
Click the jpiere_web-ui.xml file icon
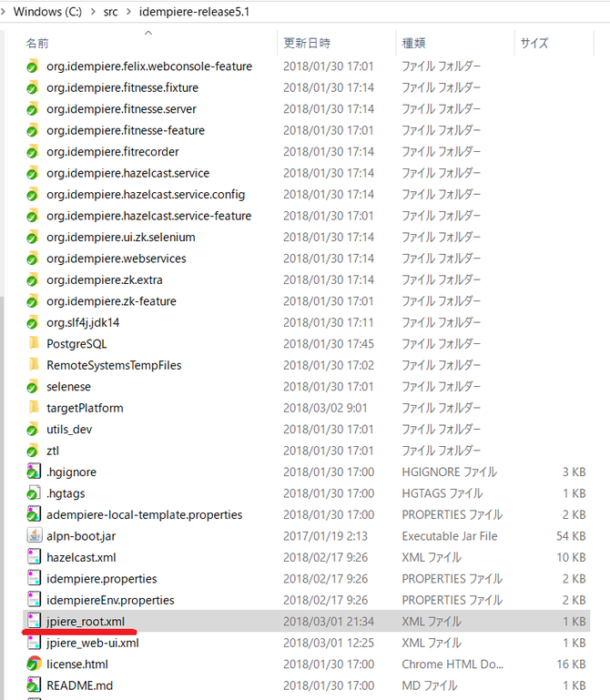click(x=35, y=643)
